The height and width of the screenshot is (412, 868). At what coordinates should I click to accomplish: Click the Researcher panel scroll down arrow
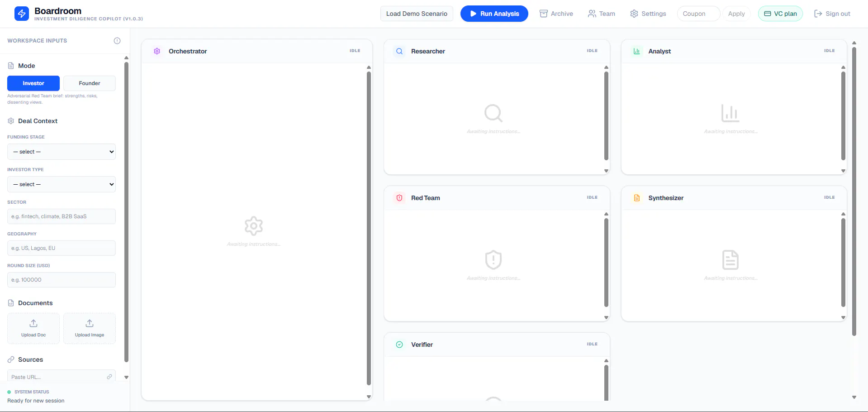pos(606,171)
